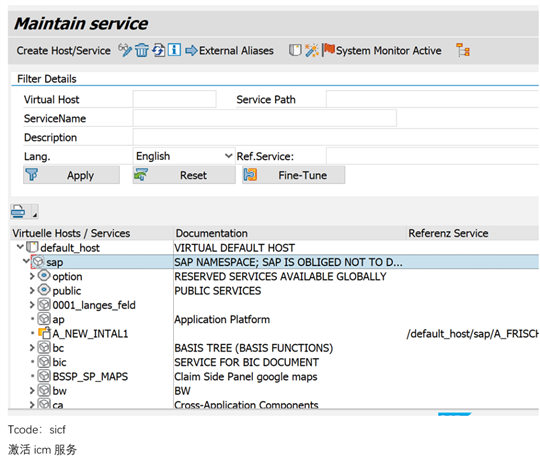Click the printer icon
540x461 pixels.
(18, 211)
